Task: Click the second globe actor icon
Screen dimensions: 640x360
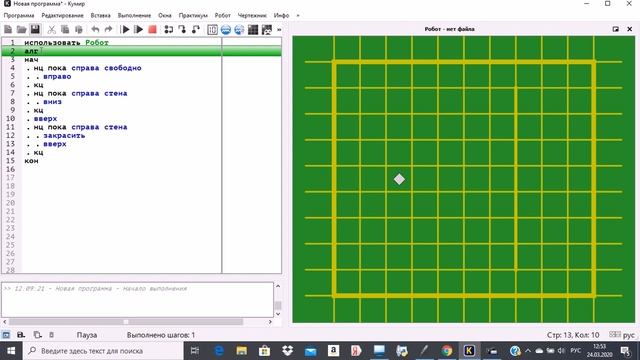Action: tap(239, 29)
